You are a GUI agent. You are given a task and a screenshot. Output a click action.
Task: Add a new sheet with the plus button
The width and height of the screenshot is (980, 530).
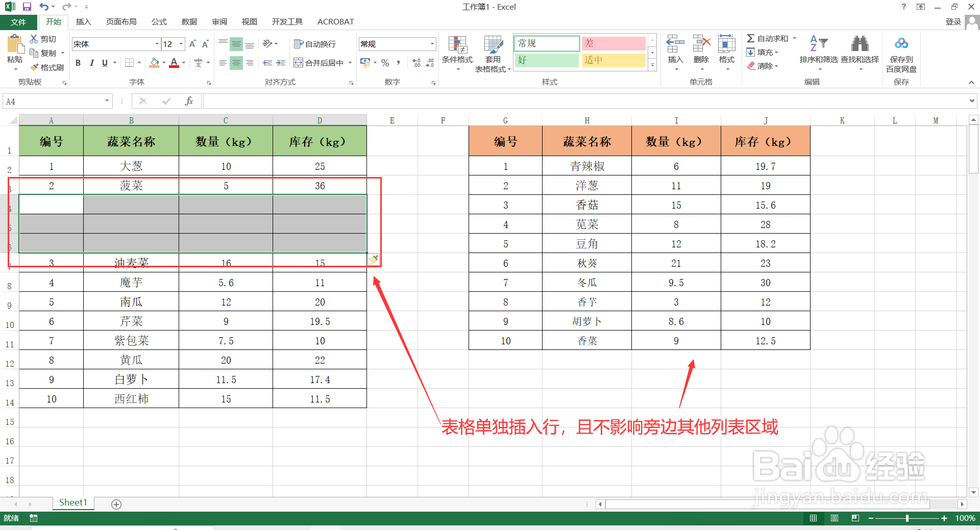[x=116, y=504]
